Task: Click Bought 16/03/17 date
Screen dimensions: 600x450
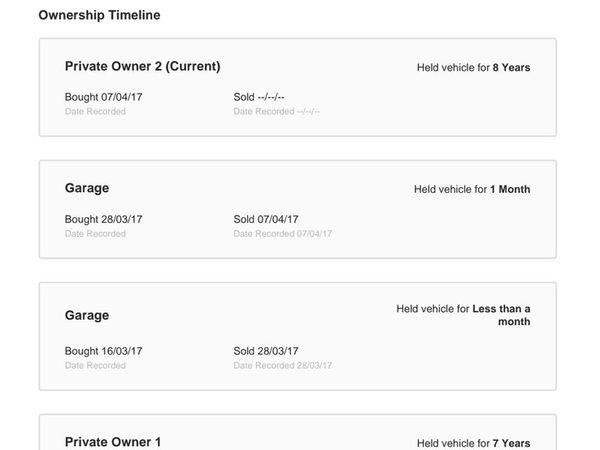Action: [x=103, y=351]
